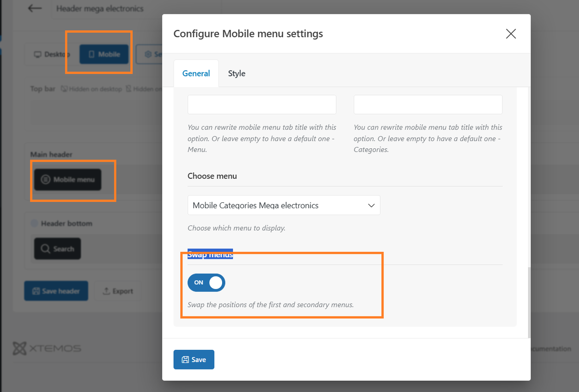The width and height of the screenshot is (579, 392).
Task: Click the back arrow icon at top left
Action: [35, 8]
